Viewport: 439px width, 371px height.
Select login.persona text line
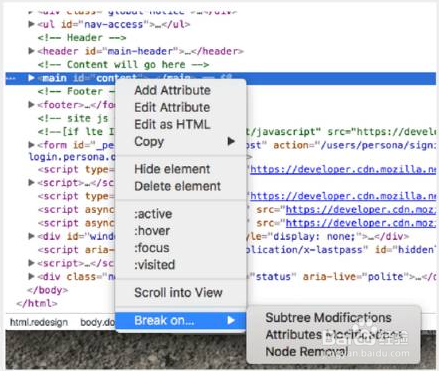72,157
